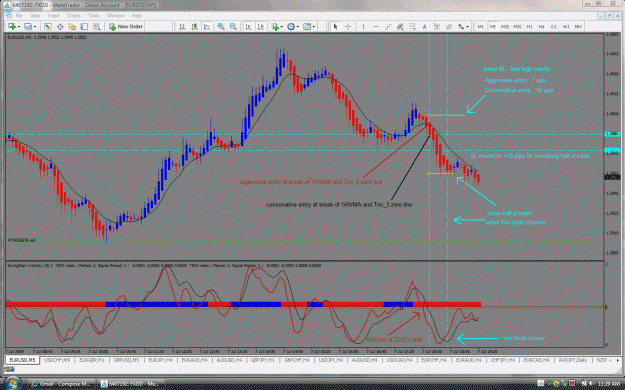This screenshot has width=625, height=390.
Task: Switch timeframe to M5
Action: [493, 27]
